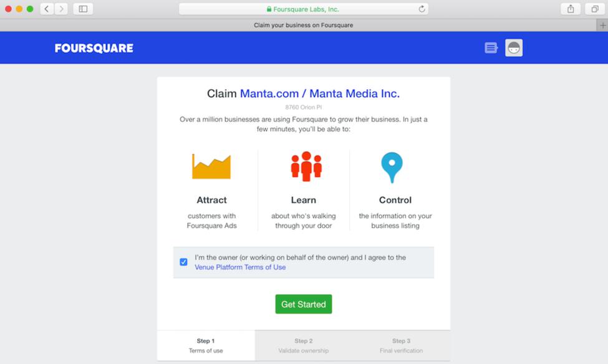Go forward using Safari's forward arrow
608x364 pixels.
pos(61,9)
